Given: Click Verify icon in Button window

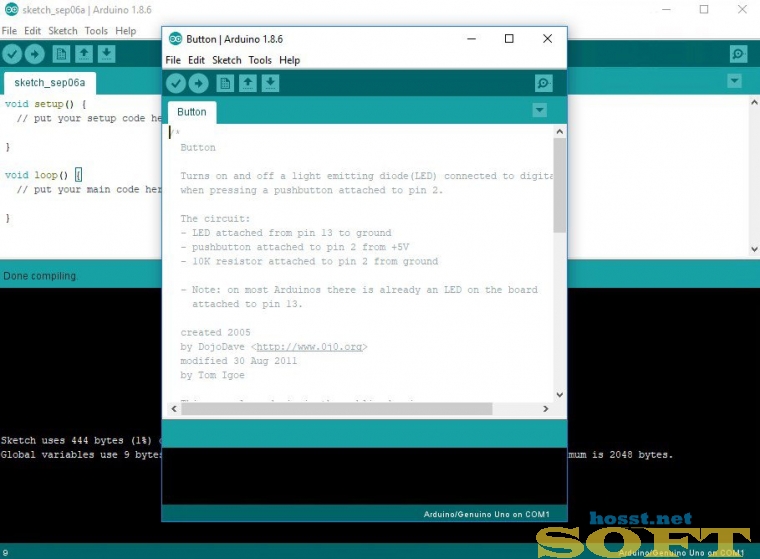Looking at the screenshot, I should click(x=176, y=83).
